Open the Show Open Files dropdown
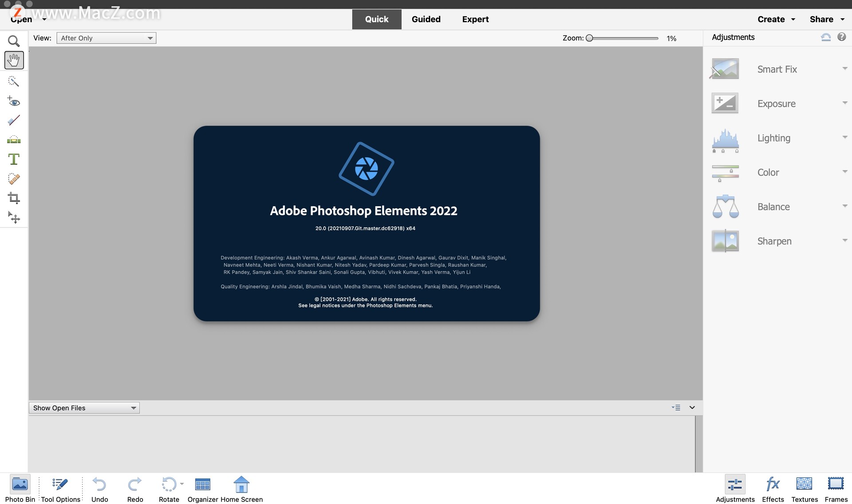This screenshot has width=852, height=504. pyautogui.click(x=83, y=407)
